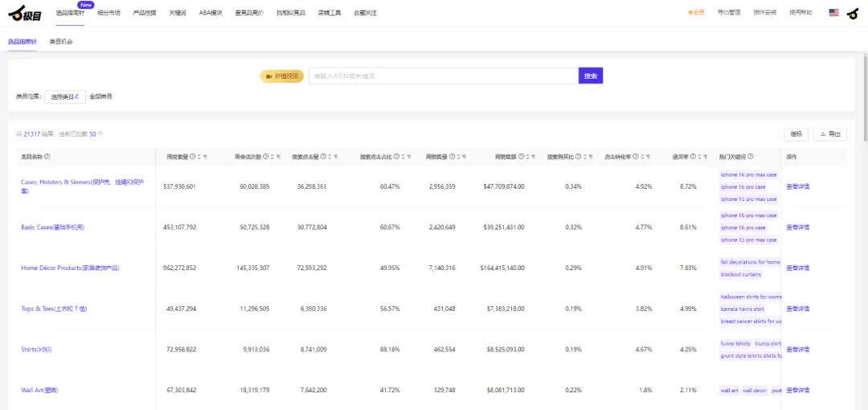Sort table by 搜索购买比 column
868x410 pixels.
coord(584,157)
